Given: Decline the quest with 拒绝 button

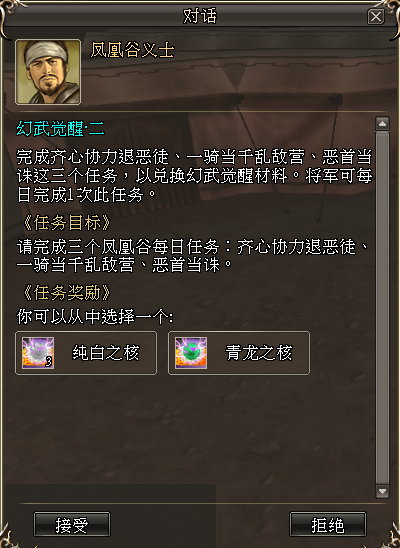Looking at the screenshot, I should pos(328,525).
